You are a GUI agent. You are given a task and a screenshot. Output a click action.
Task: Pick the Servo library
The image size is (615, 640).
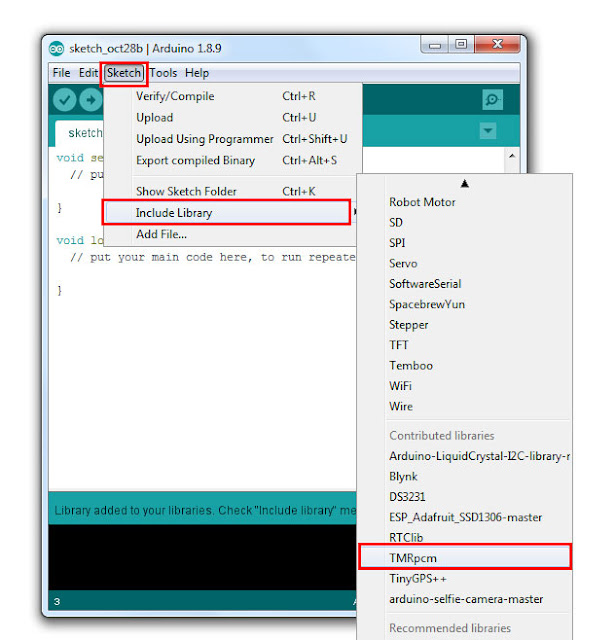tap(465, 263)
